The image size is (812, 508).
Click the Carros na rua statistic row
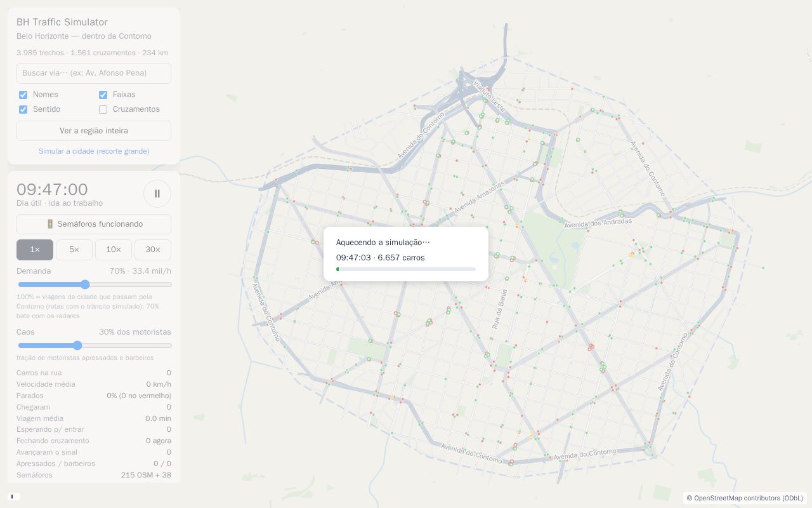tap(94, 373)
